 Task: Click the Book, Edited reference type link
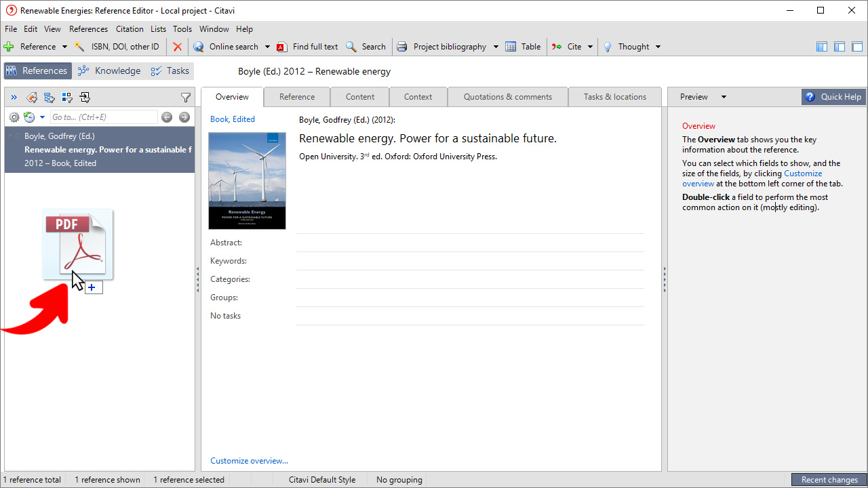[x=233, y=119]
